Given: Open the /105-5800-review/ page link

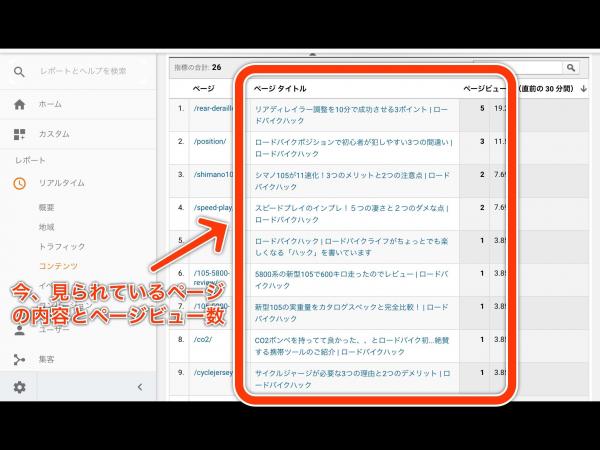Looking at the screenshot, I should 212,278.
